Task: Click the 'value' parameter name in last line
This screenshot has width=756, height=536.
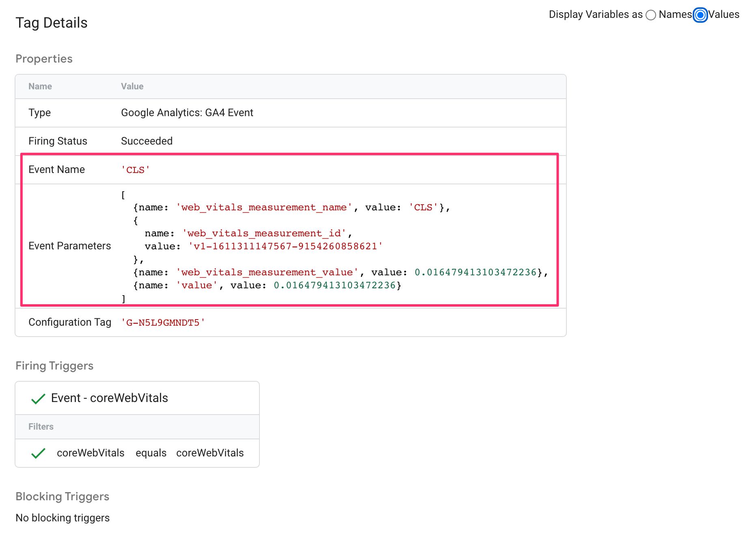Action: pyautogui.click(x=197, y=285)
